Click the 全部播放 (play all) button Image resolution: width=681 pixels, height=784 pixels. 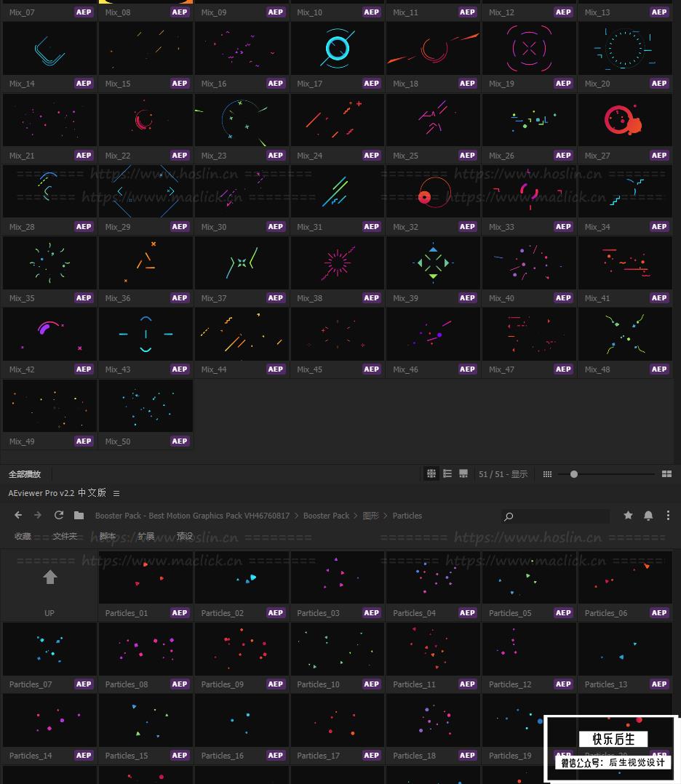25,474
